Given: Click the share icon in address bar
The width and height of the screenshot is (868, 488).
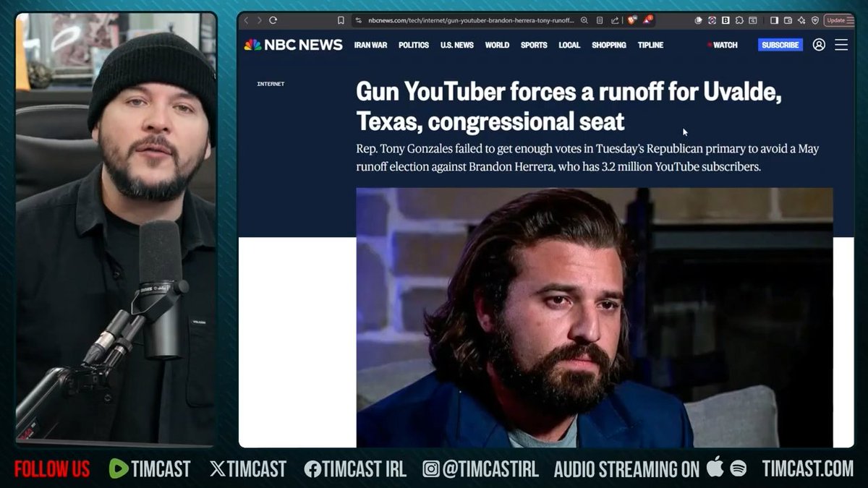Looking at the screenshot, I should 615,20.
